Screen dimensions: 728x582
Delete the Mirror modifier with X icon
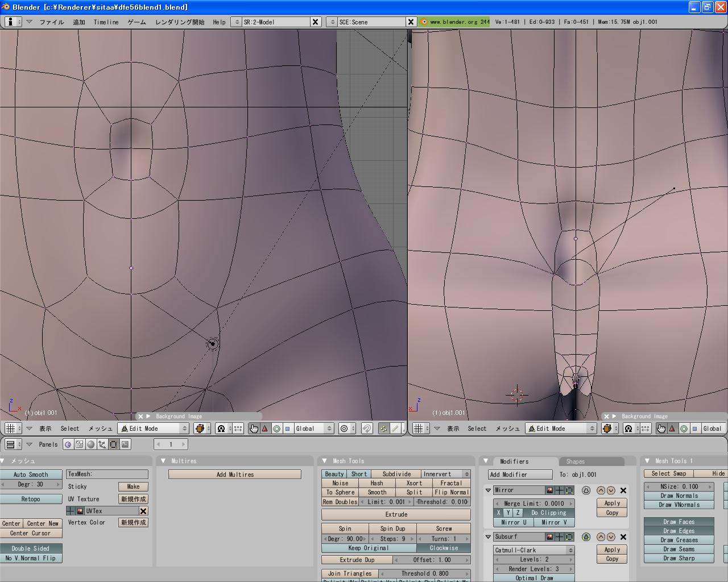623,490
